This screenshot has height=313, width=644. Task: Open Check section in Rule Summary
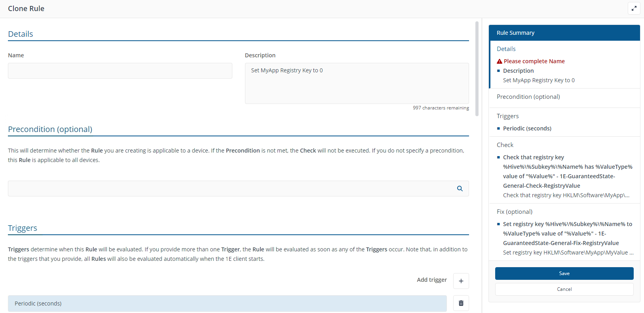[505, 145]
